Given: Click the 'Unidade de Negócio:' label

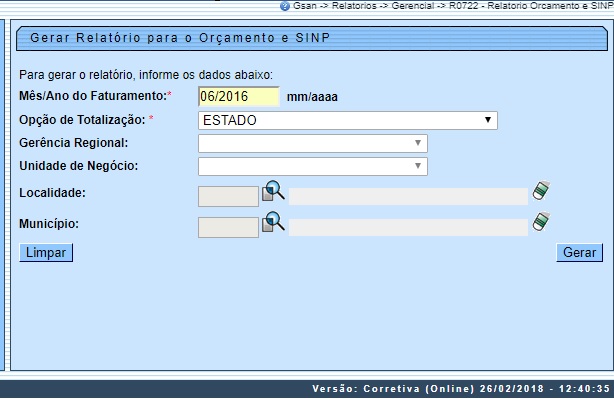Looking at the screenshot, I should click(x=79, y=166).
